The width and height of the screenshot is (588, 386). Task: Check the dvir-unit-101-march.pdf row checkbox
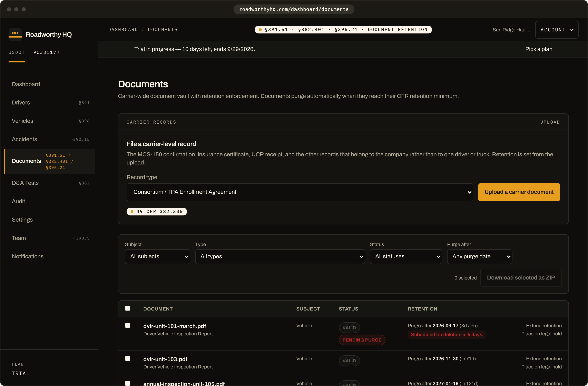point(127,326)
